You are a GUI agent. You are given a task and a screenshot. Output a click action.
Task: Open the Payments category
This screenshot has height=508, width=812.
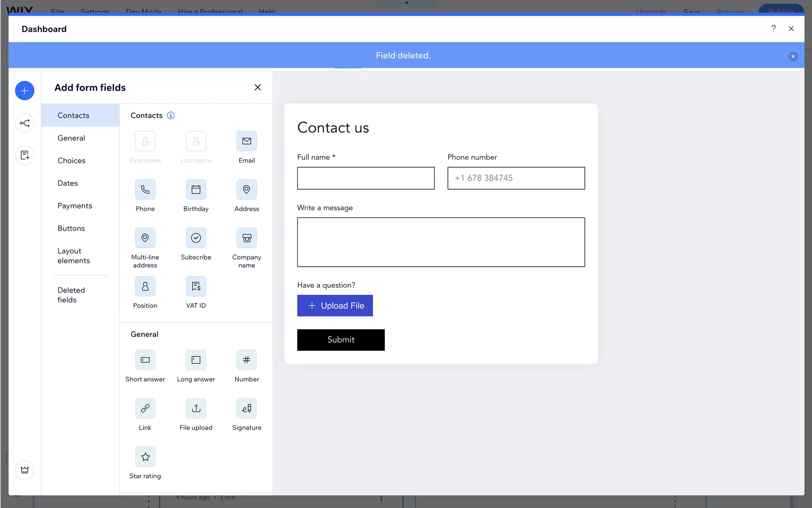(75, 206)
